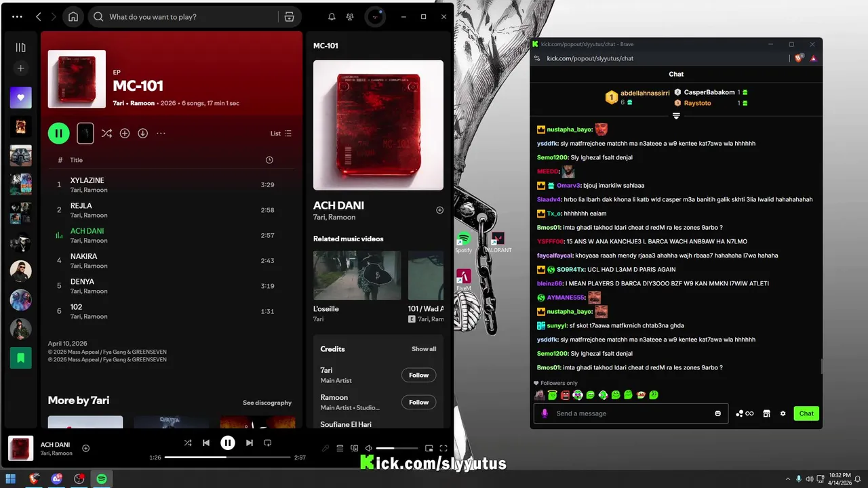Screen dimensions: 868x488
Task: Go to Spotify Home
Action: (73, 17)
